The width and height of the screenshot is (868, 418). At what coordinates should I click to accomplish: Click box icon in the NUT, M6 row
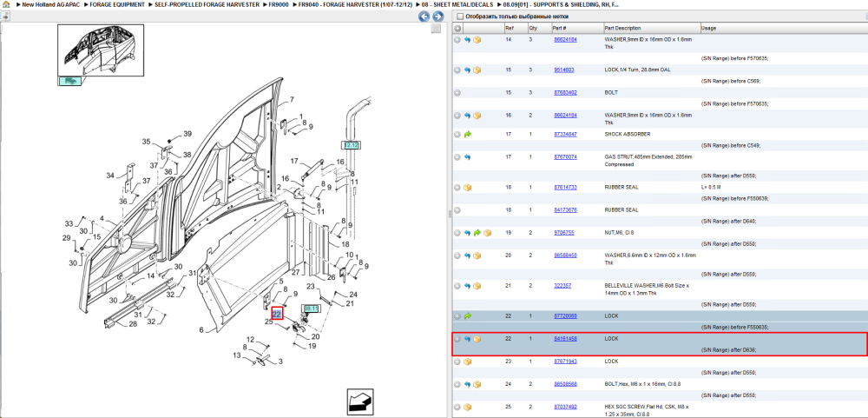tap(487, 233)
